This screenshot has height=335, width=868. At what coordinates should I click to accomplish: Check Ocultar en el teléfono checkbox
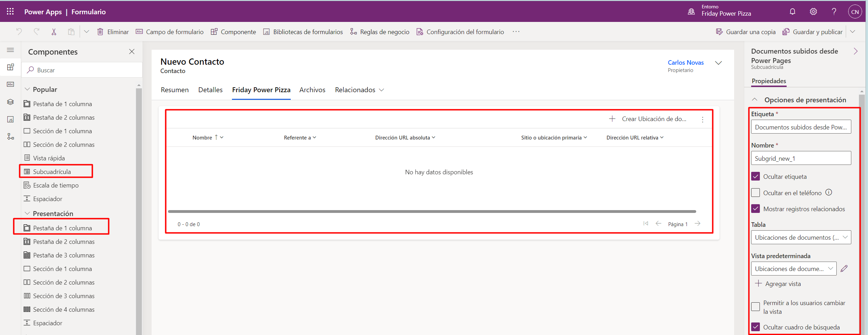coord(755,193)
